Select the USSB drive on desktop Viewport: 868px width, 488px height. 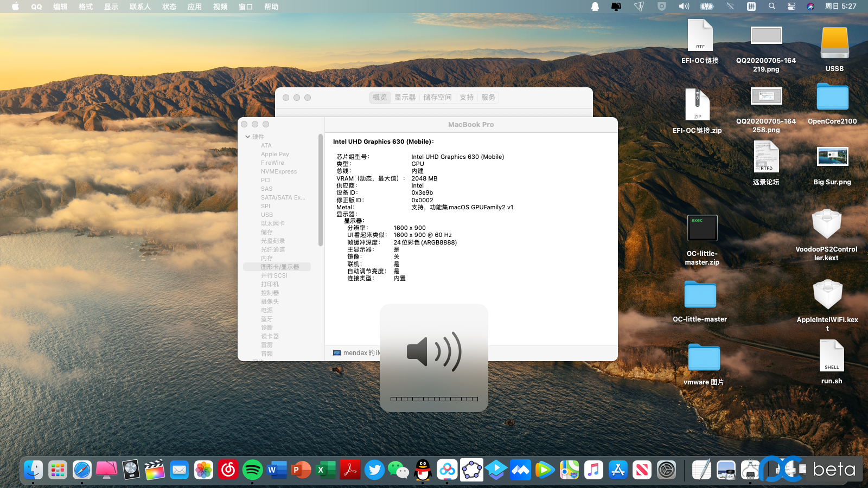pyautogui.click(x=834, y=49)
